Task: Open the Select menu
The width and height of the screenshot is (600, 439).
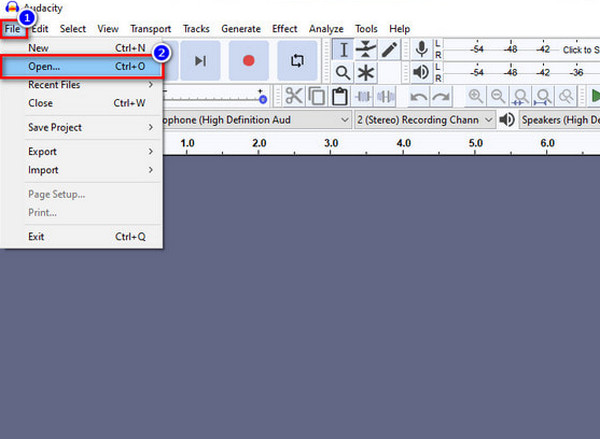Action: (73, 29)
